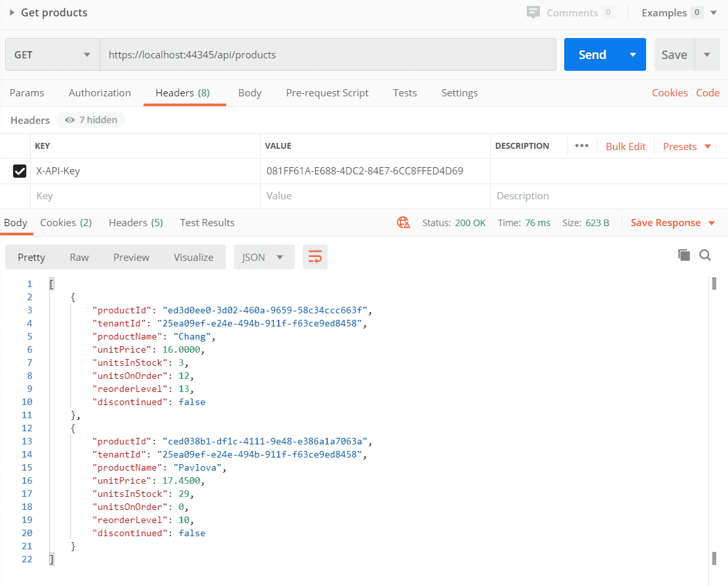Open search in response body

coord(705,256)
